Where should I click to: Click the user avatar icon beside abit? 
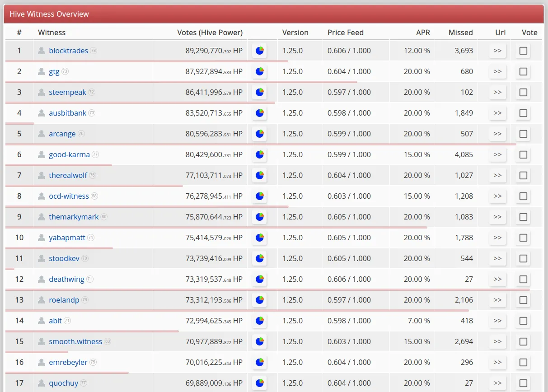click(42, 321)
